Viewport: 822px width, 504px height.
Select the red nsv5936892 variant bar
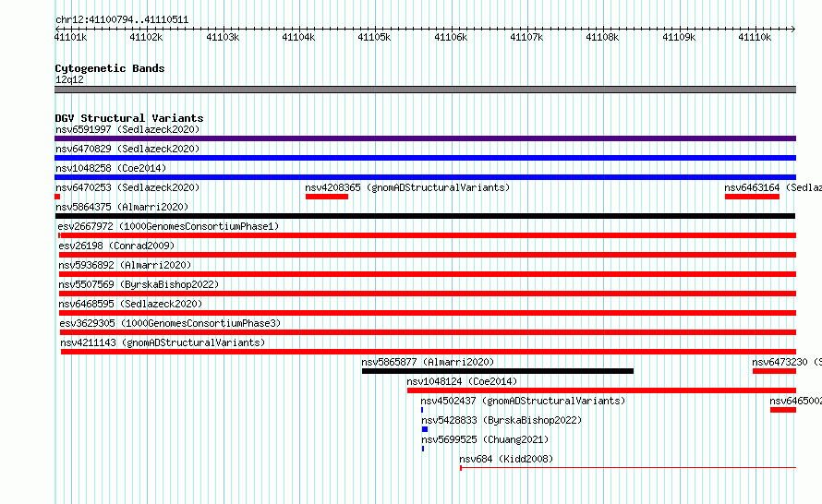click(x=428, y=274)
